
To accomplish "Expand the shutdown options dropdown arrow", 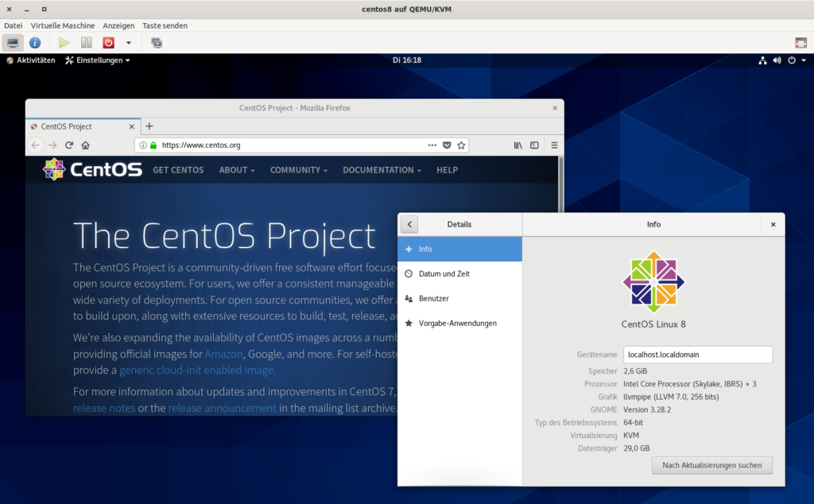I will (x=128, y=43).
